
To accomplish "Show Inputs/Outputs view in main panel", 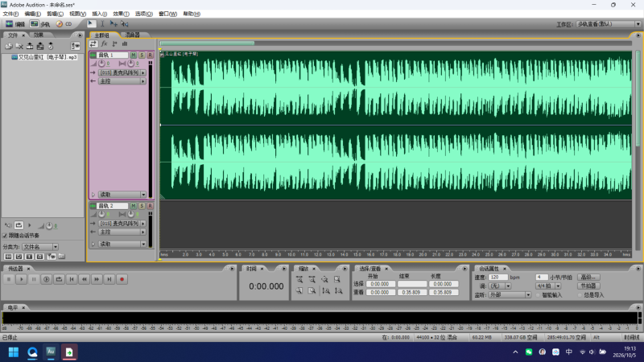I will click(x=93, y=43).
